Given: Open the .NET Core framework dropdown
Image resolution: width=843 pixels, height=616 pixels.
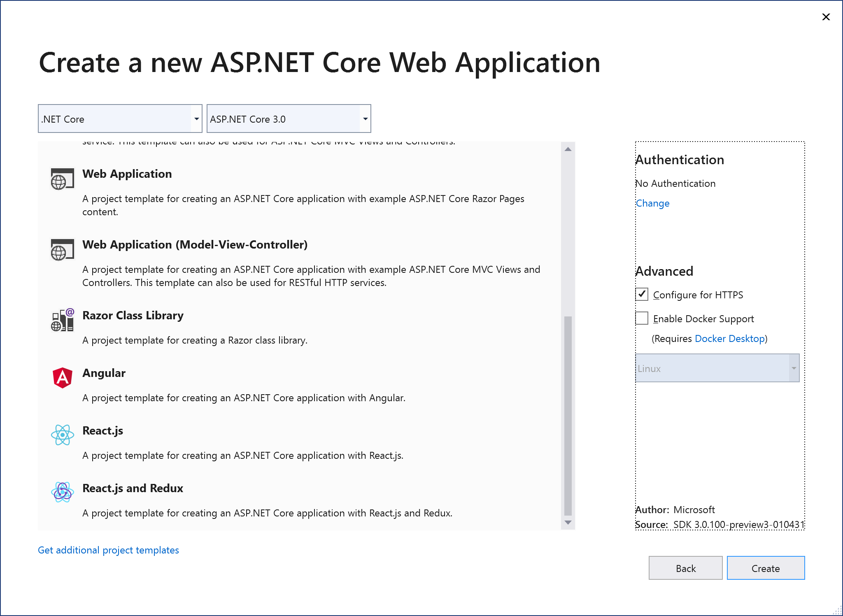Looking at the screenshot, I should click(x=120, y=119).
